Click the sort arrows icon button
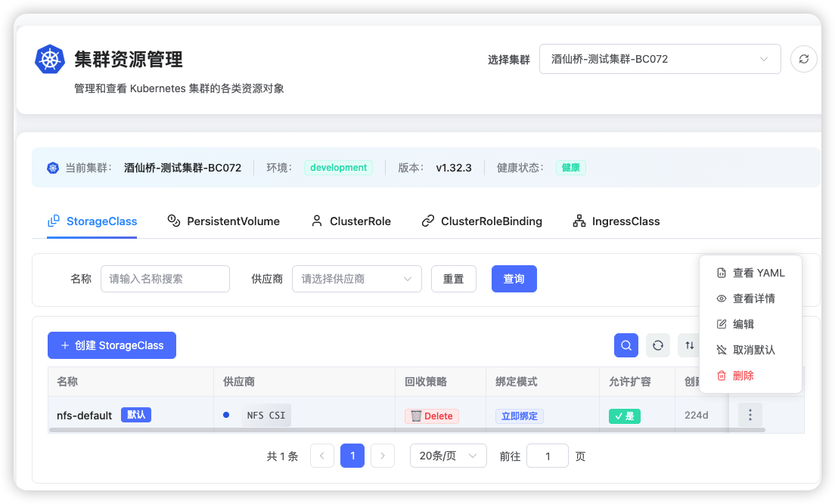This screenshot has height=504, width=835. pos(689,345)
